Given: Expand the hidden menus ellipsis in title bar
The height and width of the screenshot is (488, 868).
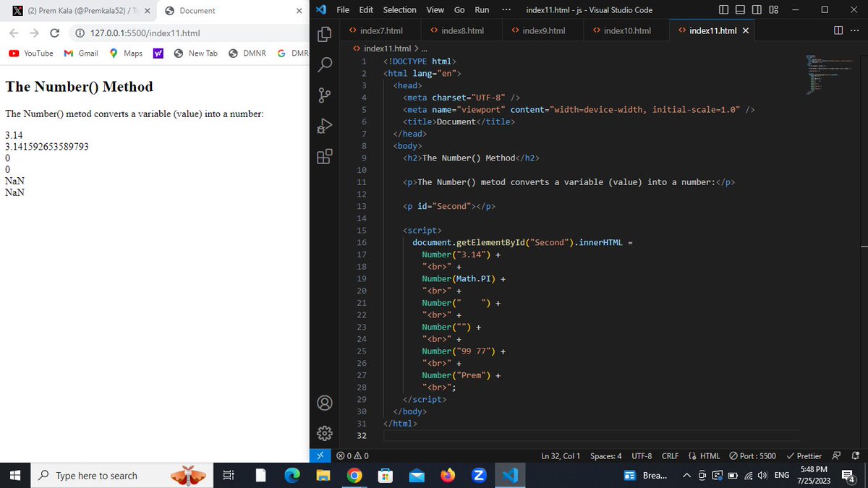Looking at the screenshot, I should (506, 10).
